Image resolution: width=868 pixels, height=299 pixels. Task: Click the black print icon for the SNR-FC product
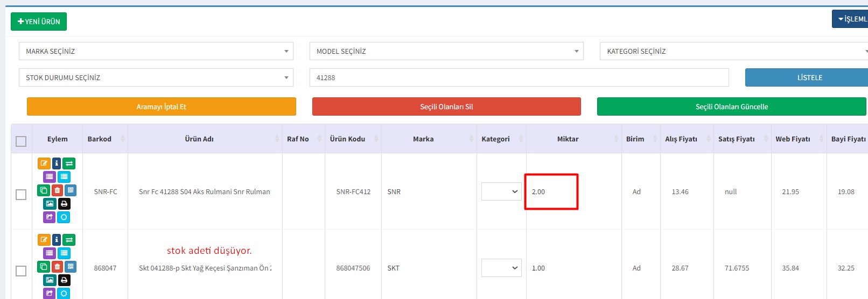tap(64, 204)
